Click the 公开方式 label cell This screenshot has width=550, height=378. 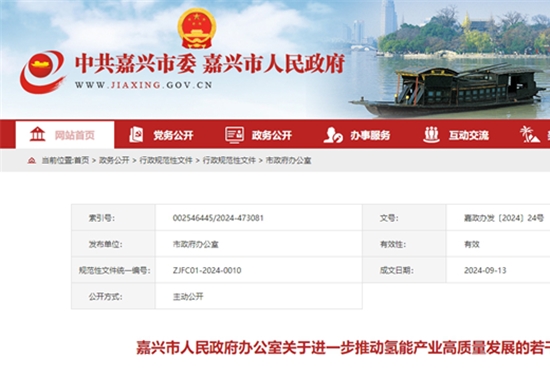[113, 296]
